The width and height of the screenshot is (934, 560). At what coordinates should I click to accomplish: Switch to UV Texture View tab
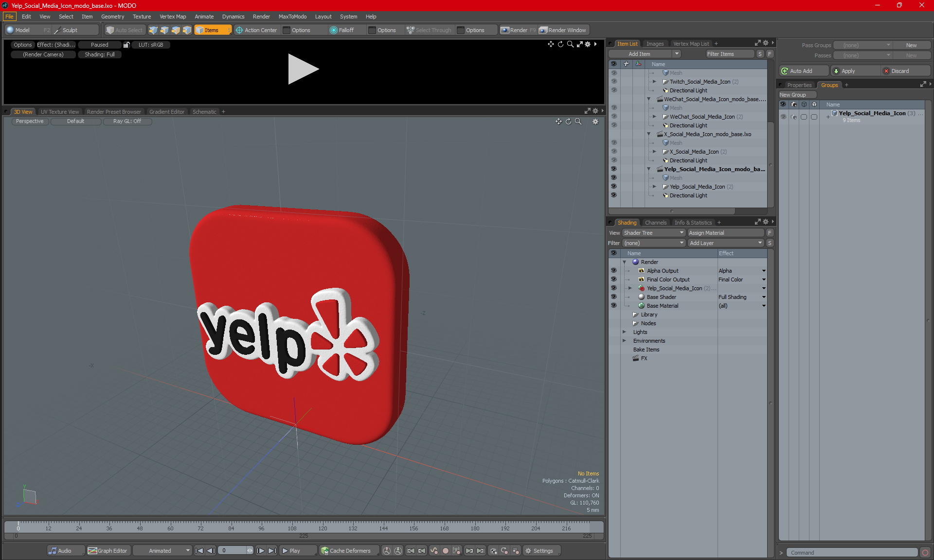point(59,112)
